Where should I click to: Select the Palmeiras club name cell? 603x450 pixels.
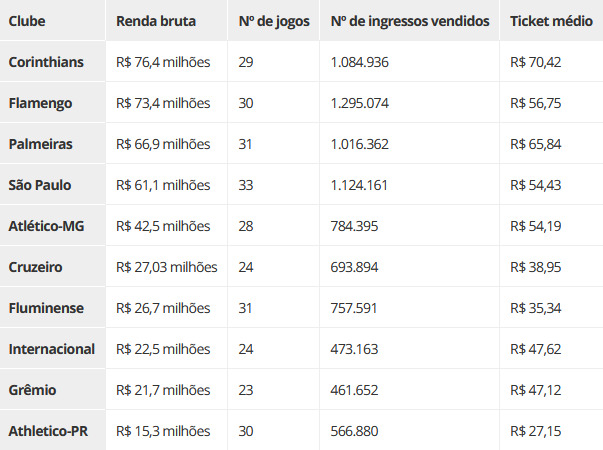[40, 144]
